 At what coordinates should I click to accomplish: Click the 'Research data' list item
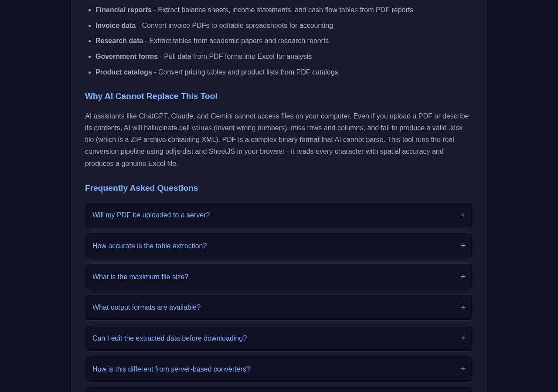click(212, 41)
